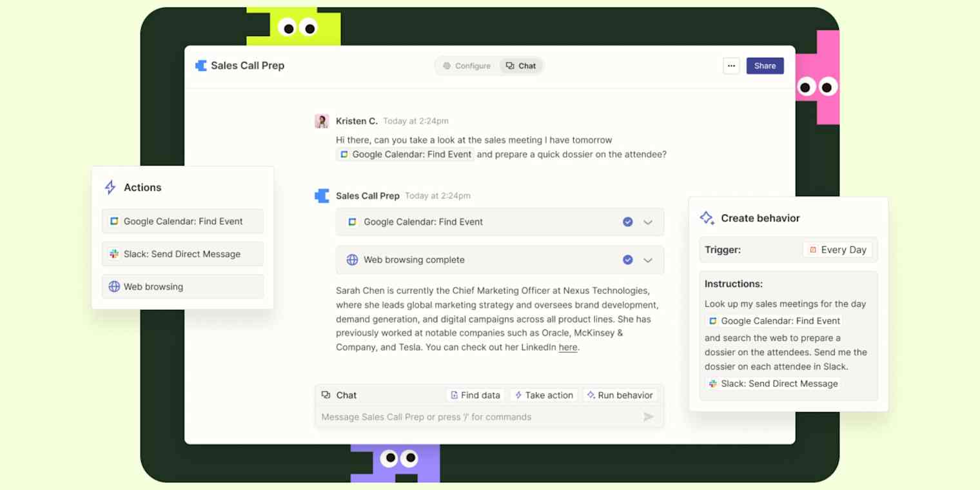Screen dimensions: 980x490
Task: Click the Run behavior button
Action: tap(619, 395)
